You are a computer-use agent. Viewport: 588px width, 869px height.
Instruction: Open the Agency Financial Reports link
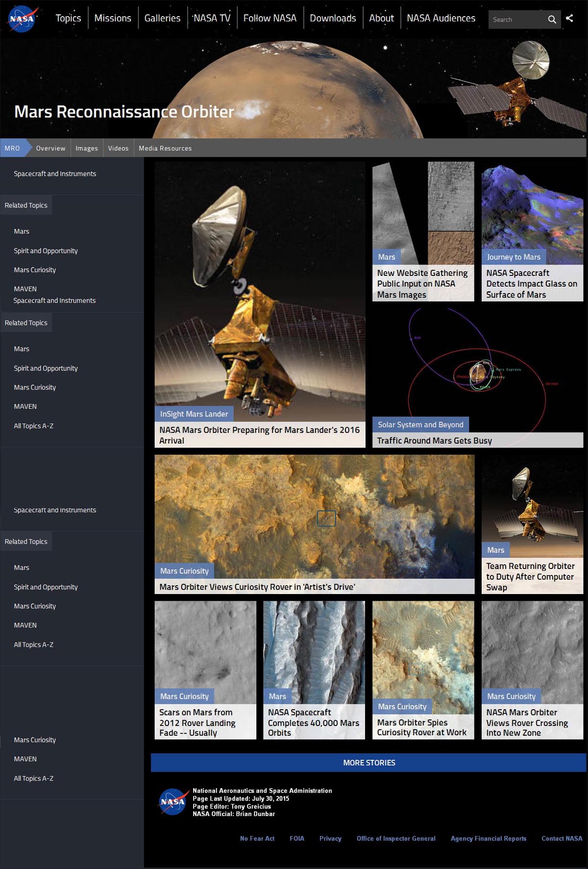coord(489,839)
